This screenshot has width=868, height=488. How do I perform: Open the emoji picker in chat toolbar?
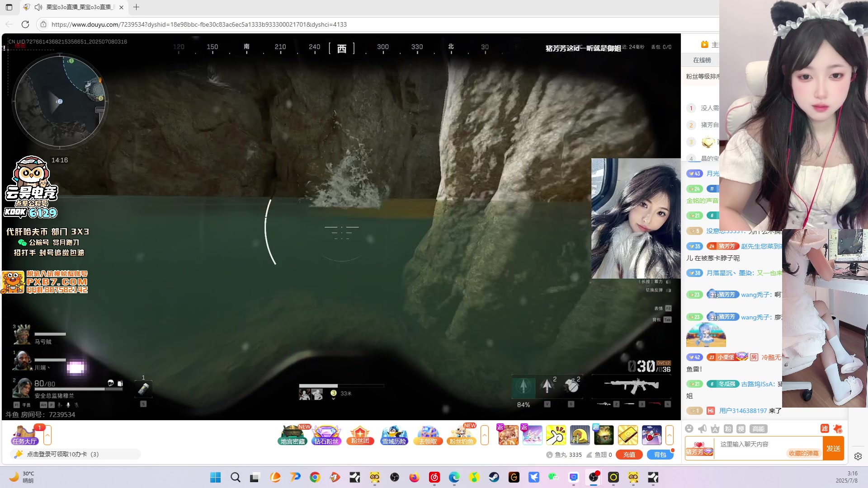(689, 428)
